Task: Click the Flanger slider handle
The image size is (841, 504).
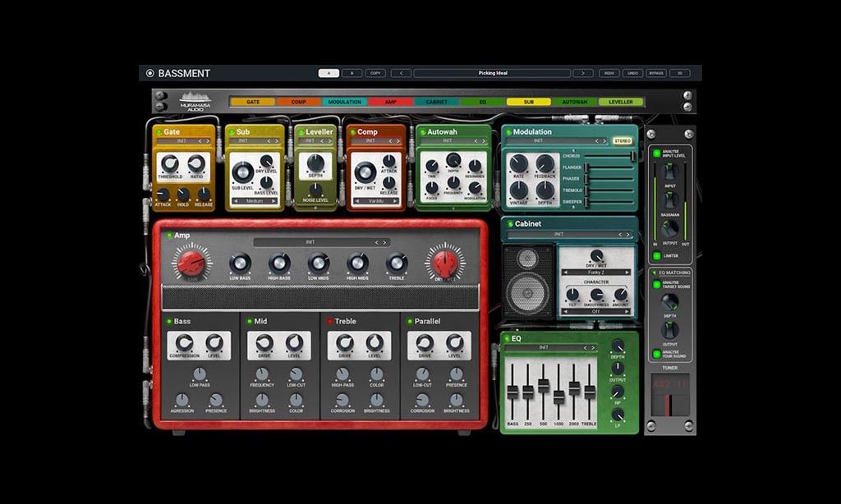Action: point(586,167)
